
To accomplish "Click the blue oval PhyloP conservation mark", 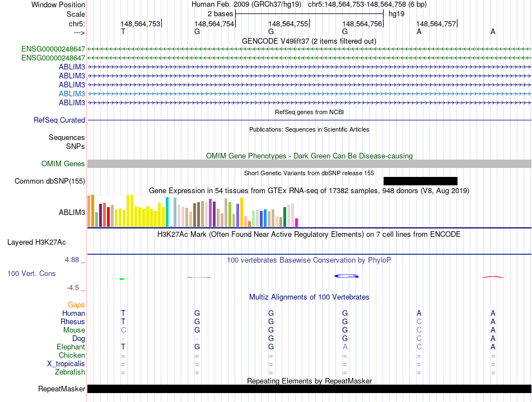I will pos(347,276).
